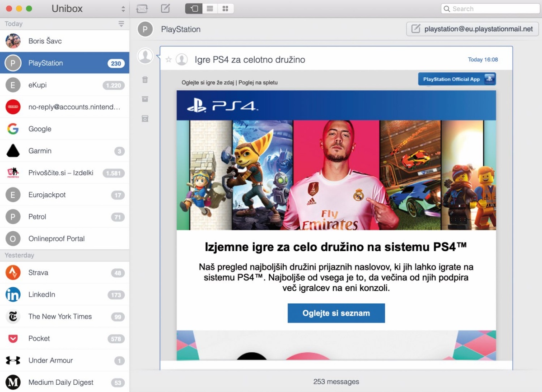Click the small contact icon in message header
The width and height of the screenshot is (542, 392).
click(182, 60)
